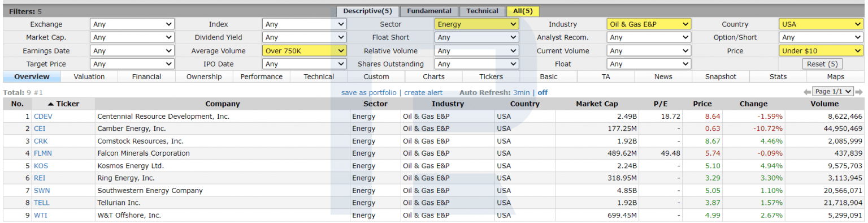Select the Financial view tab
Viewport: 868px width, 223px height.
coord(147,76)
